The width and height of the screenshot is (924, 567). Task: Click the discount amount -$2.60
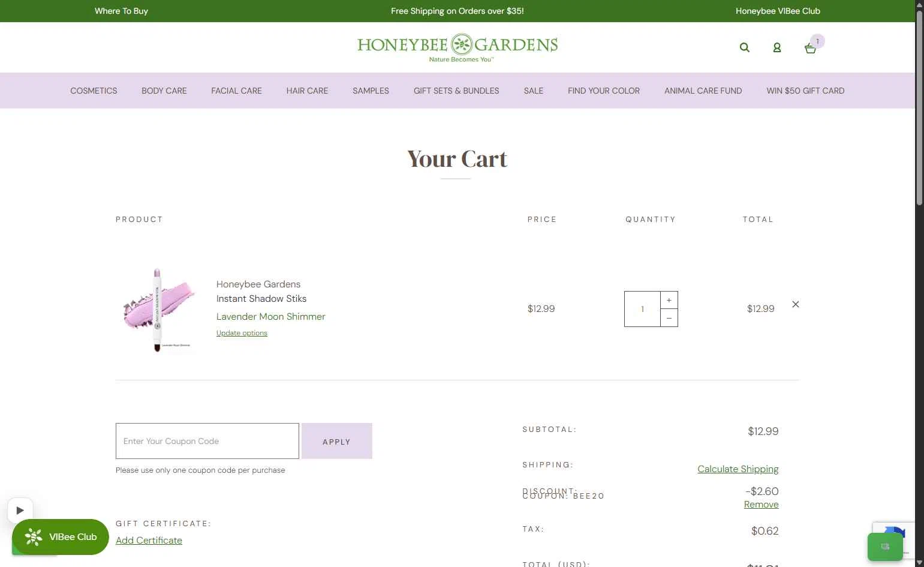[762, 491]
